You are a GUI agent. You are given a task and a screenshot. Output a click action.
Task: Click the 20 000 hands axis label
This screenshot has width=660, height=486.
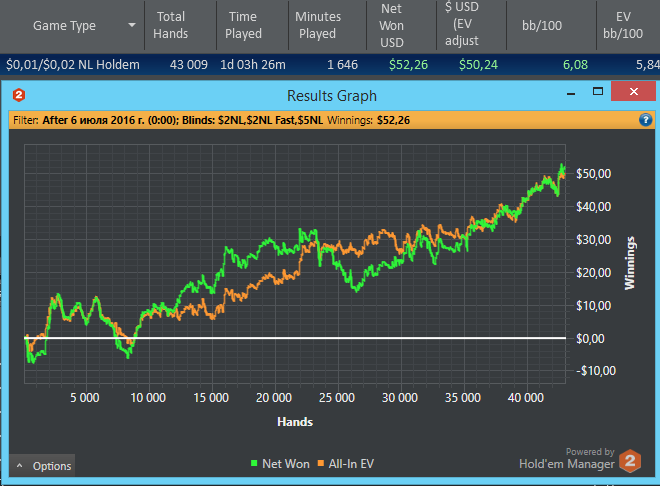click(x=274, y=398)
